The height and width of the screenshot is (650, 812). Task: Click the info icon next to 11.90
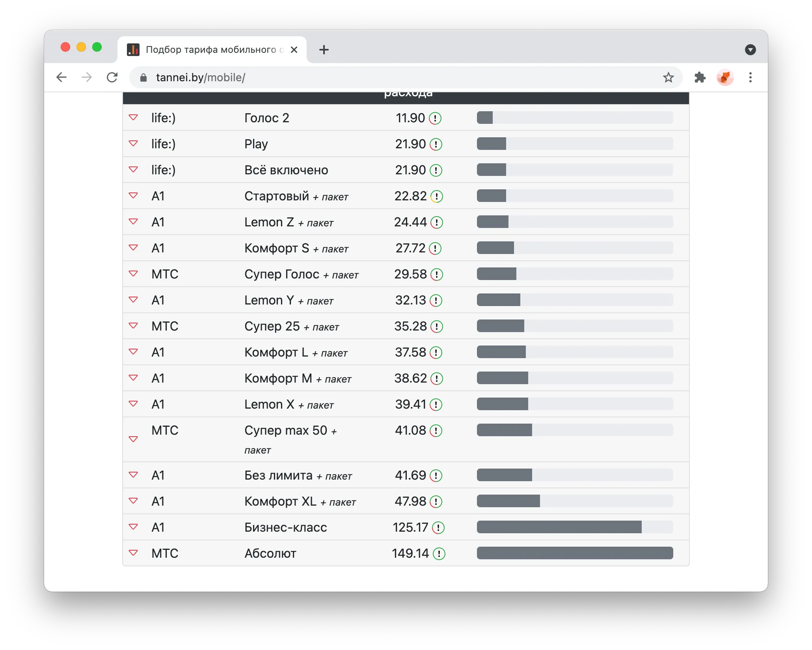coord(435,118)
